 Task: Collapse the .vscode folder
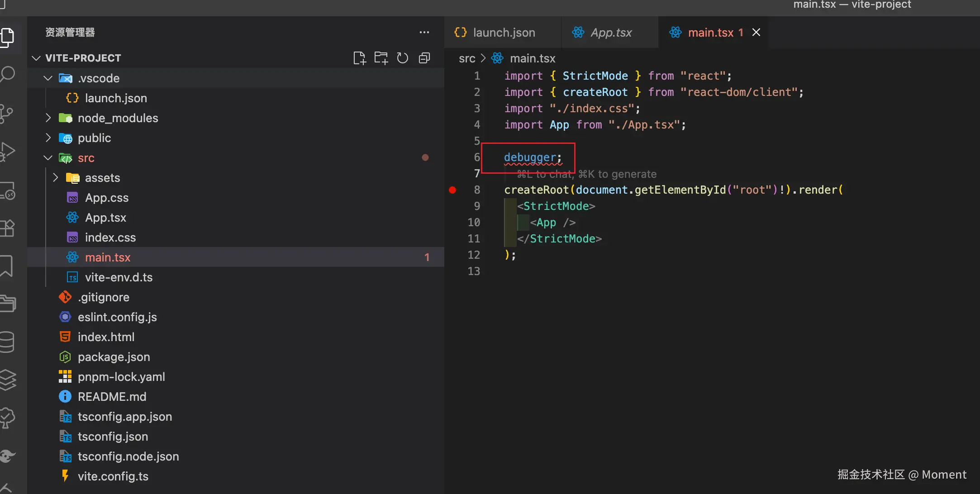pos(48,78)
